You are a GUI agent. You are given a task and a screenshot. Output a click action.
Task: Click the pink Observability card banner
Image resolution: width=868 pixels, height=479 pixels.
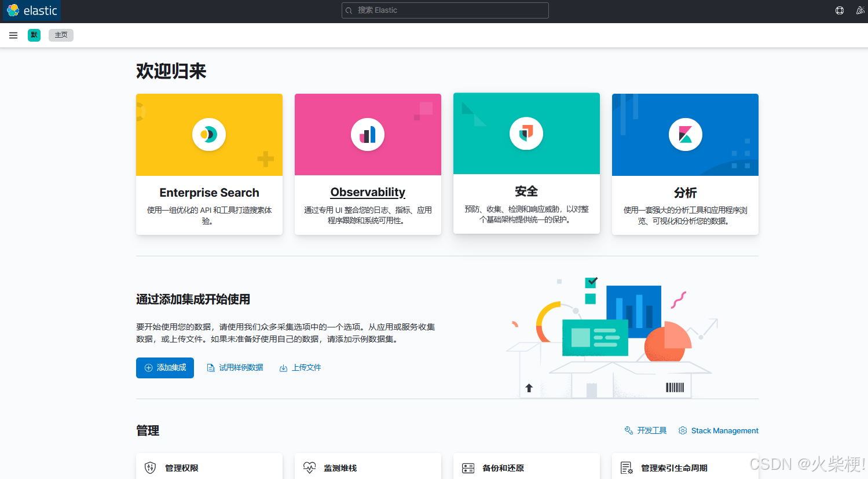coord(368,135)
